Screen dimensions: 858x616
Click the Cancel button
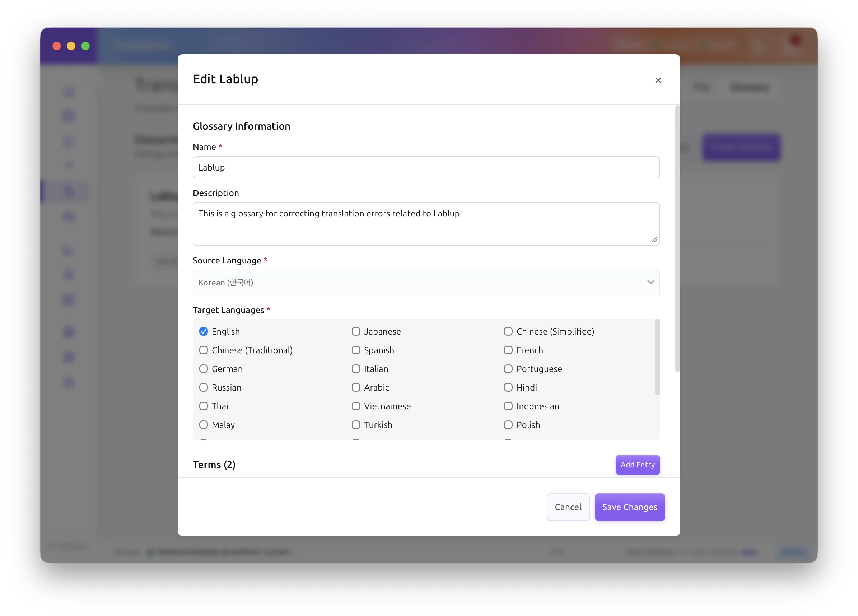click(568, 507)
